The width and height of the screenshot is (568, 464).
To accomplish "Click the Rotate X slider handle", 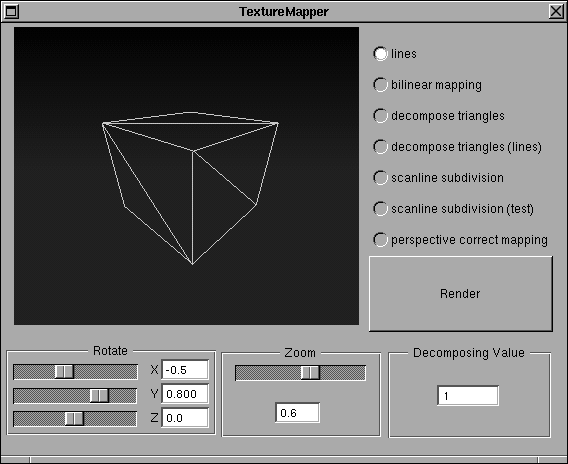I will click(x=64, y=372).
